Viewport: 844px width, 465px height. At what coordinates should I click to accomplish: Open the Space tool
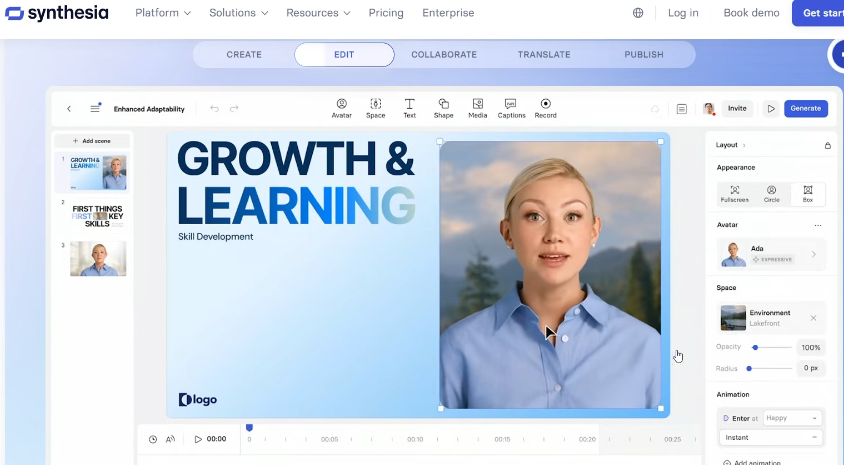(375, 108)
